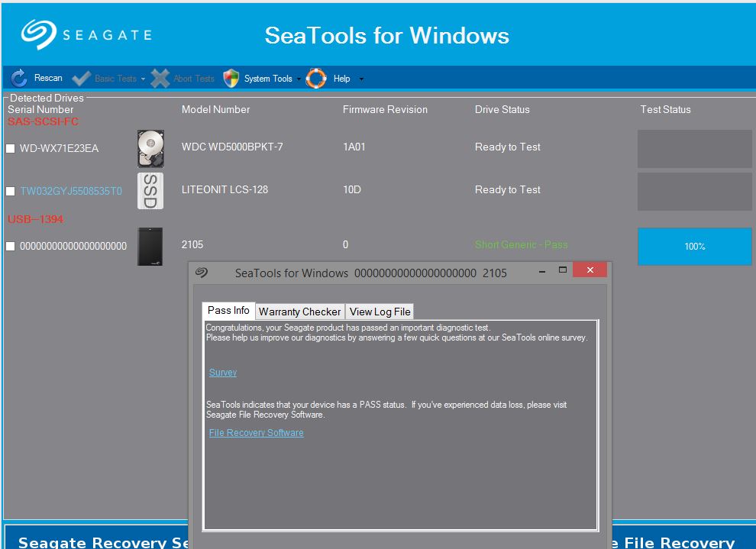Click the SAS-SCSI-FC group label

click(43, 121)
